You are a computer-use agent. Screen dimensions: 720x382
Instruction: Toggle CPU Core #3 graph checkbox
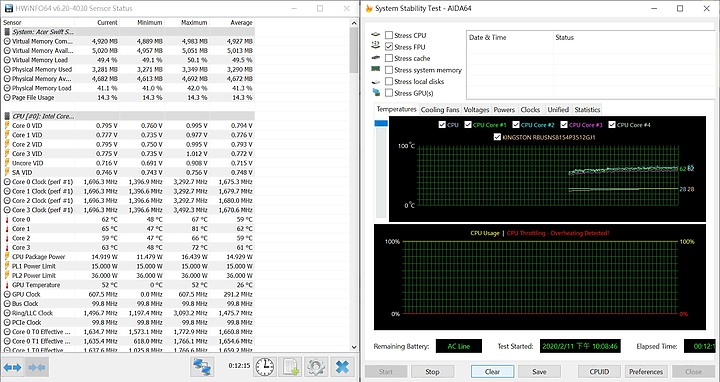point(564,124)
